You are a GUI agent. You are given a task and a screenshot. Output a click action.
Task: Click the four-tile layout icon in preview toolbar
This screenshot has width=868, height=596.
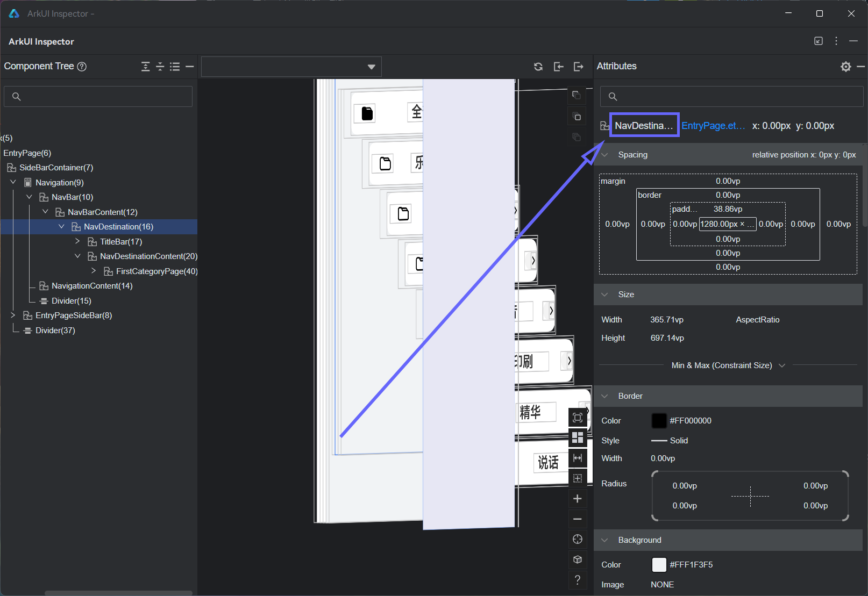click(x=578, y=437)
